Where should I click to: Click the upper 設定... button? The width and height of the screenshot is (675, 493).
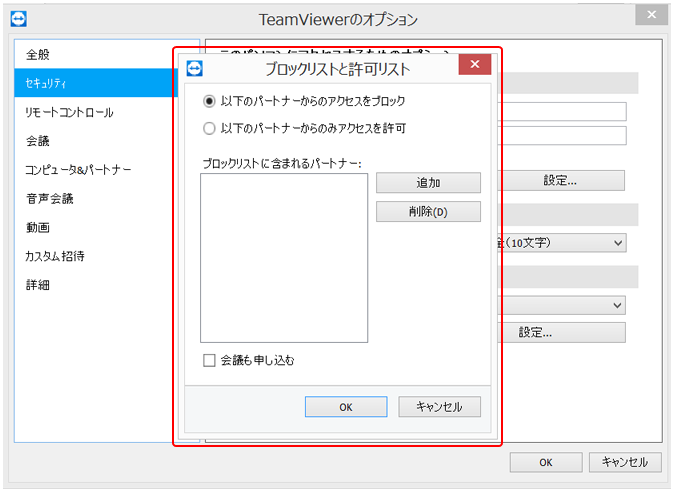coord(560,181)
